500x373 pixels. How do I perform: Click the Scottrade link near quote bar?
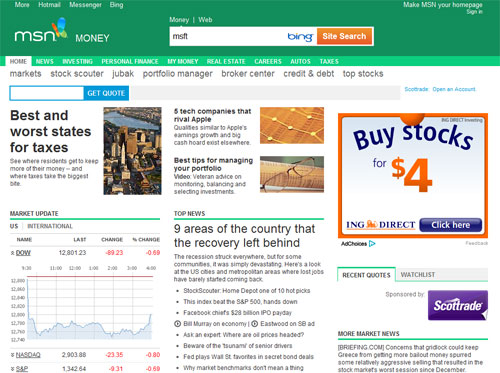[x=416, y=89]
